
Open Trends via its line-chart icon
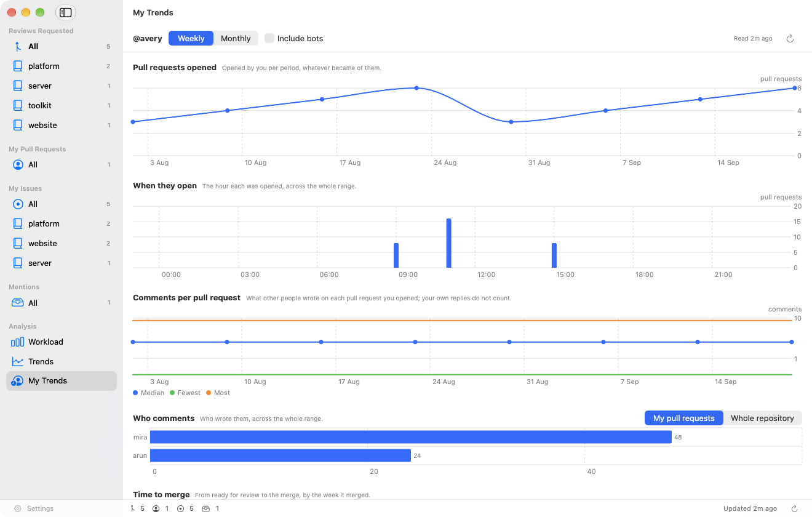click(18, 362)
